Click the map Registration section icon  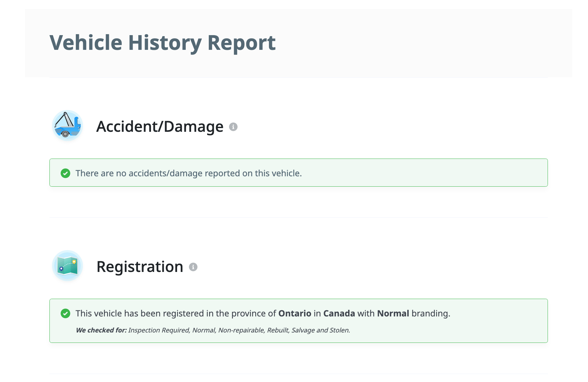[x=67, y=266]
